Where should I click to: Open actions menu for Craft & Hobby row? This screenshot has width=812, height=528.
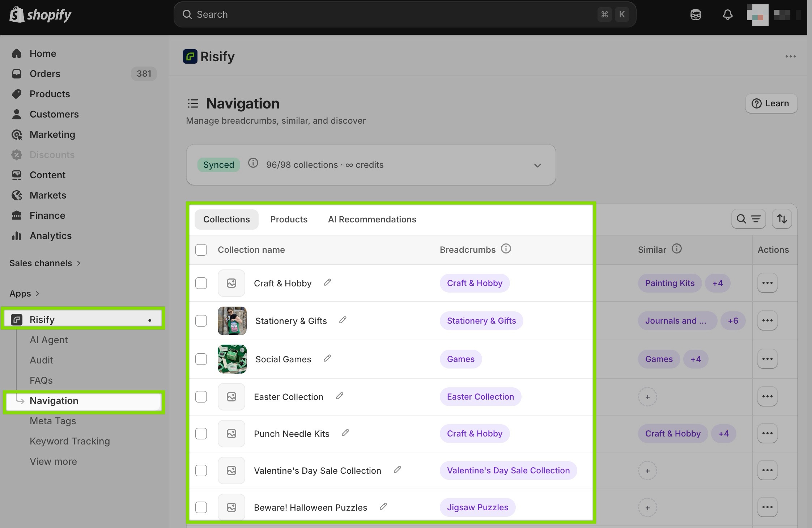pos(768,283)
